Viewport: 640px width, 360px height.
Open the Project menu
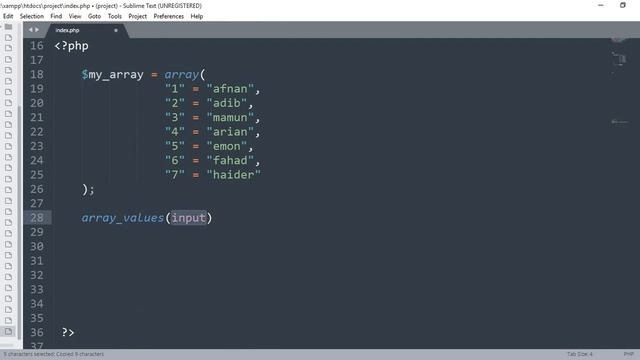tap(138, 16)
